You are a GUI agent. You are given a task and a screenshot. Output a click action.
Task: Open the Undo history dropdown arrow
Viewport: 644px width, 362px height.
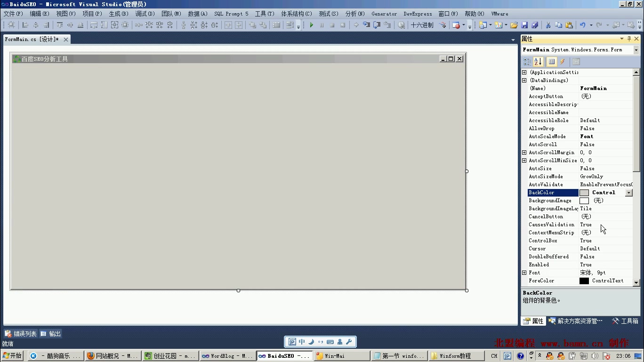click(591, 25)
